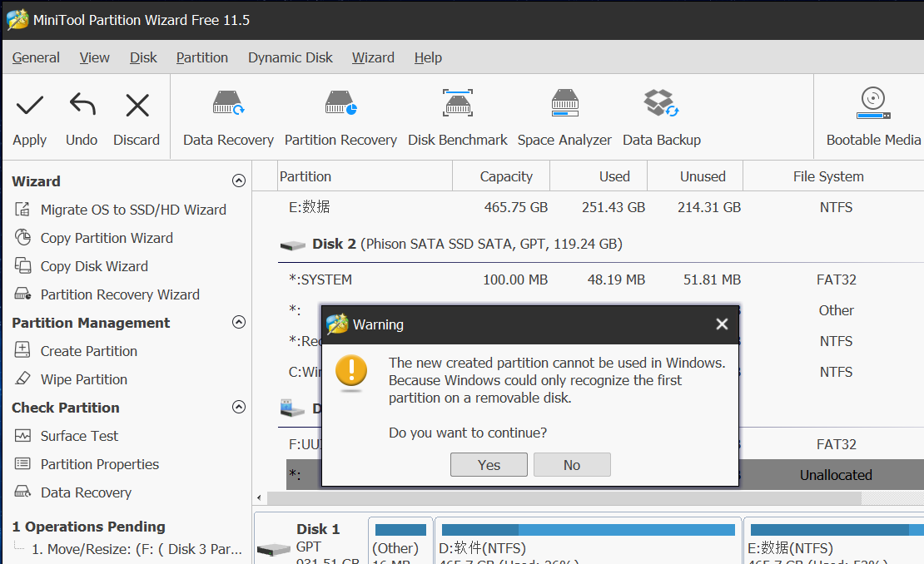Open the Partition menu
924x564 pixels.
[x=201, y=57]
